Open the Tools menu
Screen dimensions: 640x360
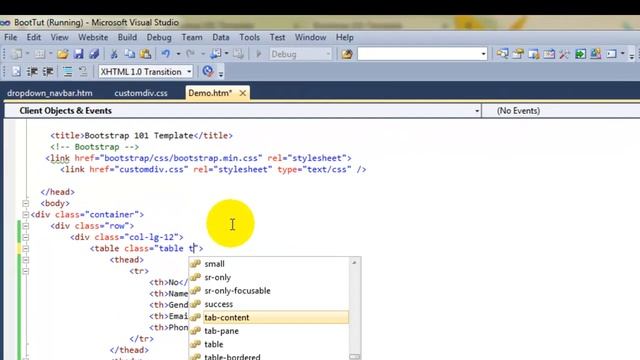point(249,37)
